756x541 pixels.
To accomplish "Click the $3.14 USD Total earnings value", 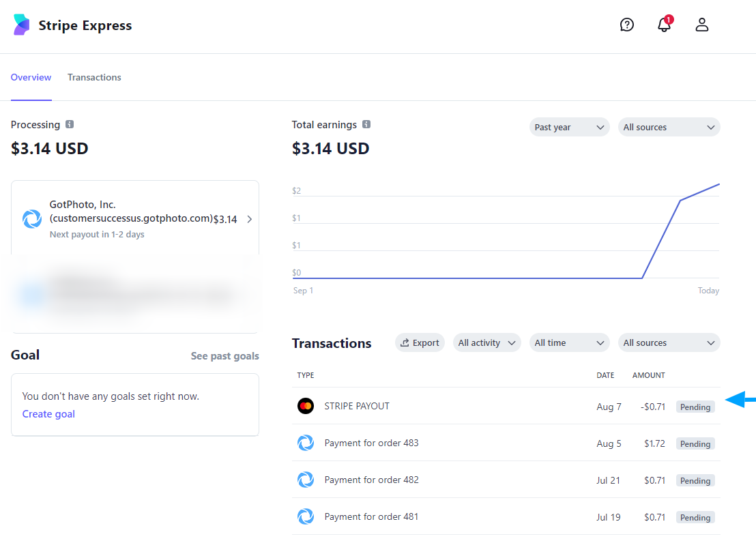I will coord(331,149).
